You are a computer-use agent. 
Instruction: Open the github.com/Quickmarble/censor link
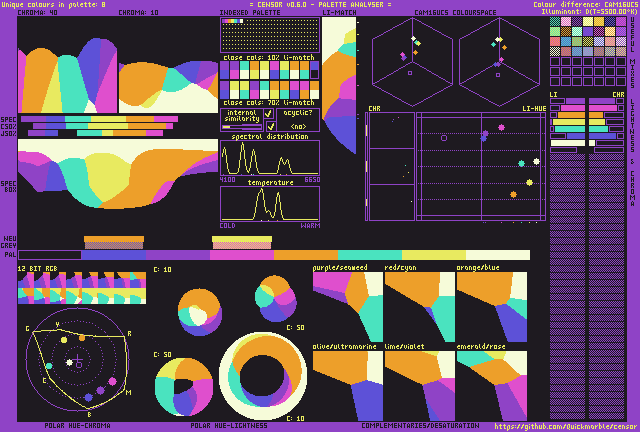click(x=566, y=427)
